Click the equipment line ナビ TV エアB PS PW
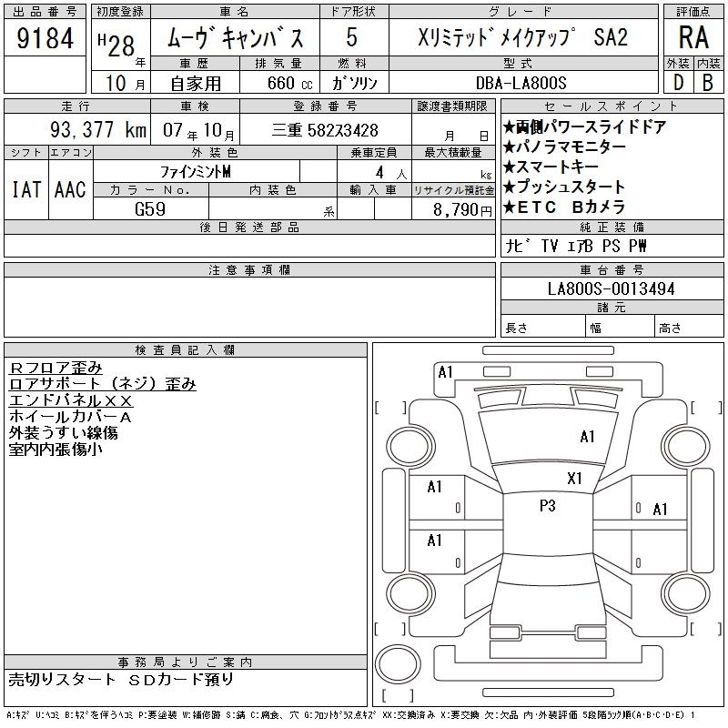The height and width of the screenshot is (728, 728). (576, 246)
